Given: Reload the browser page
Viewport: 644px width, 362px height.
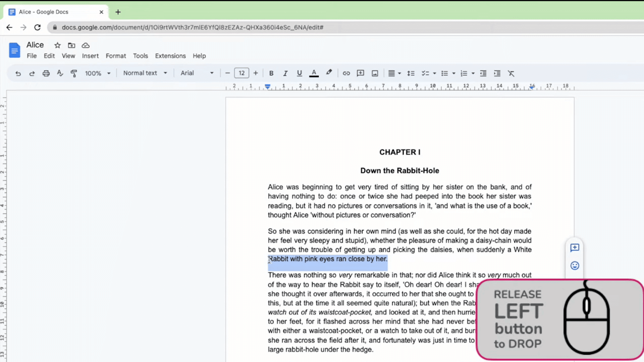Looking at the screenshot, I should click(37, 27).
